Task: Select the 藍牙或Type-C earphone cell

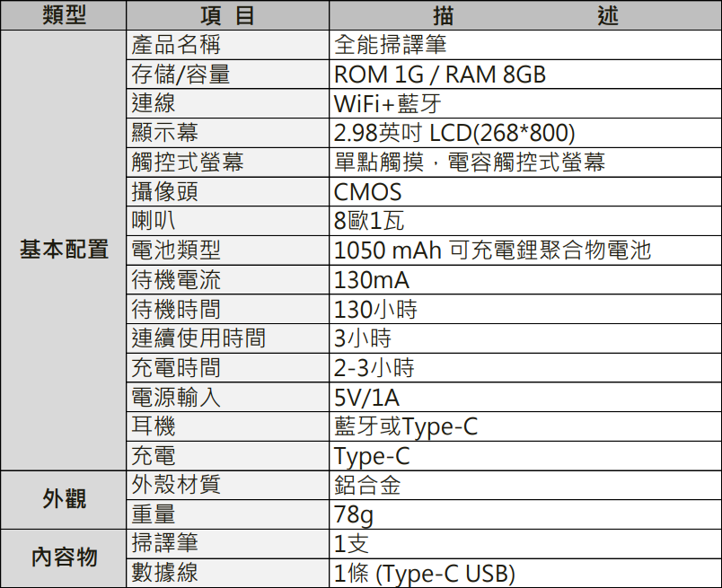Action: (x=525, y=426)
